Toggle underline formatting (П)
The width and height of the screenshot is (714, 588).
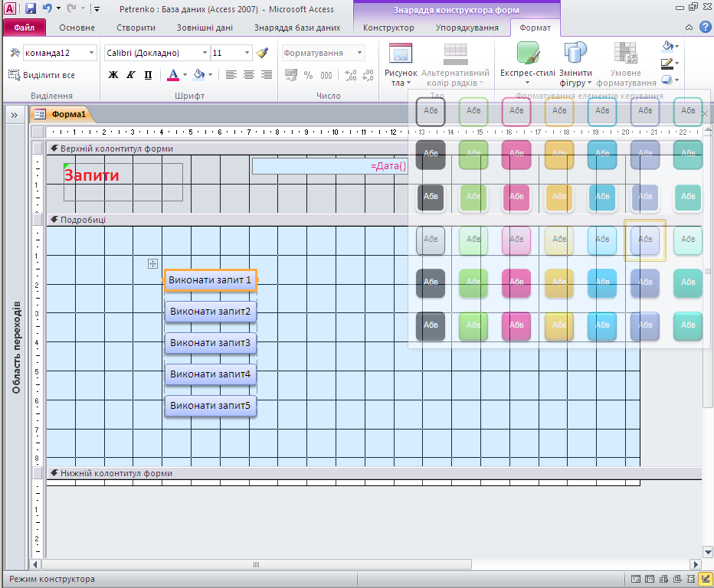tap(148, 75)
